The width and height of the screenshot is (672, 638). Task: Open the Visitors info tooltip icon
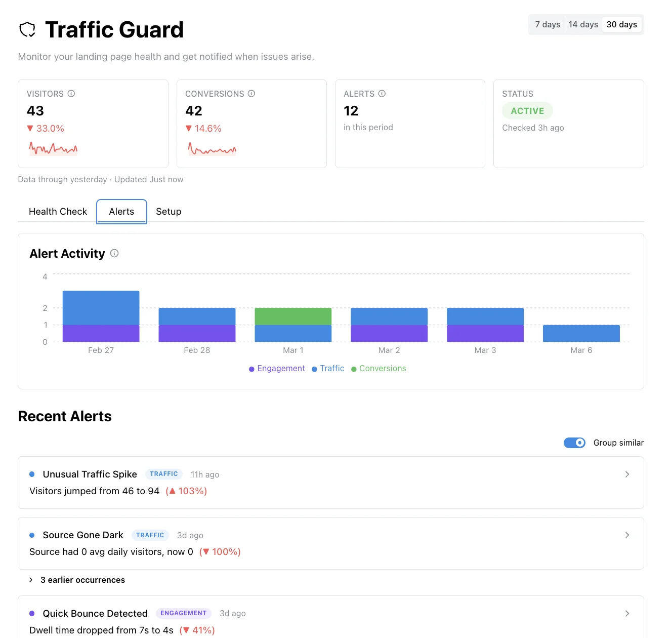click(71, 94)
